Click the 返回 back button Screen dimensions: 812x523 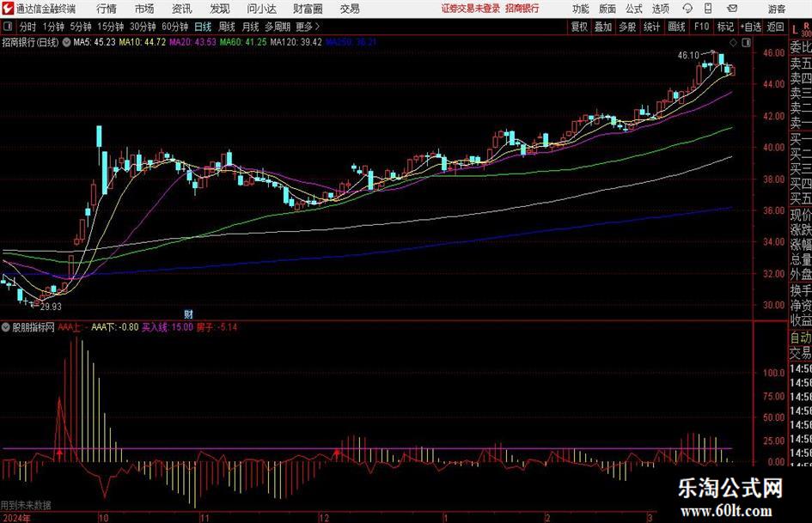click(x=775, y=27)
